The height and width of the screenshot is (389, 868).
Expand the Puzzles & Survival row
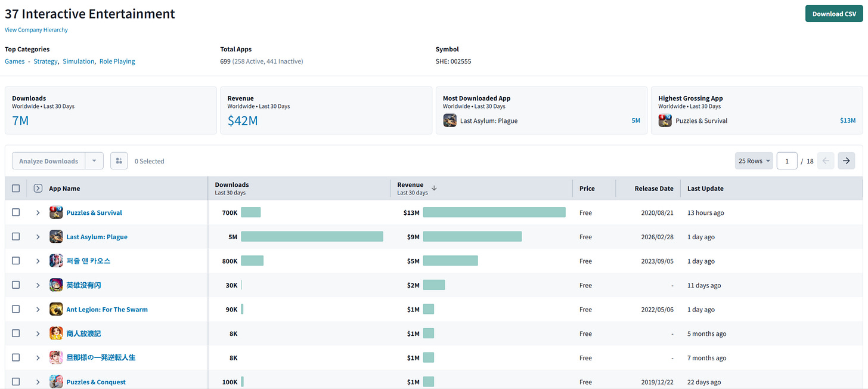38,212
